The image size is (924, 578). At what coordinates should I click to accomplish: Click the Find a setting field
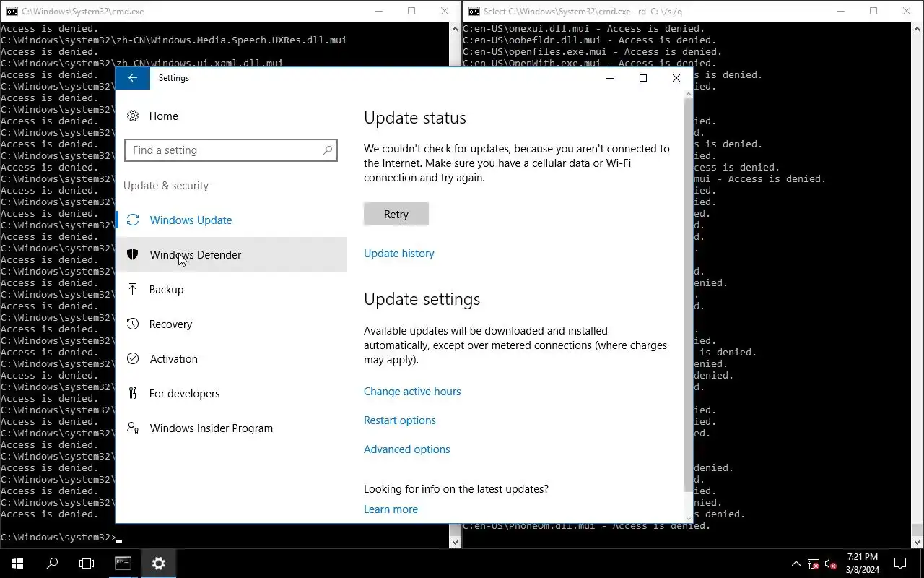point(231,150)
